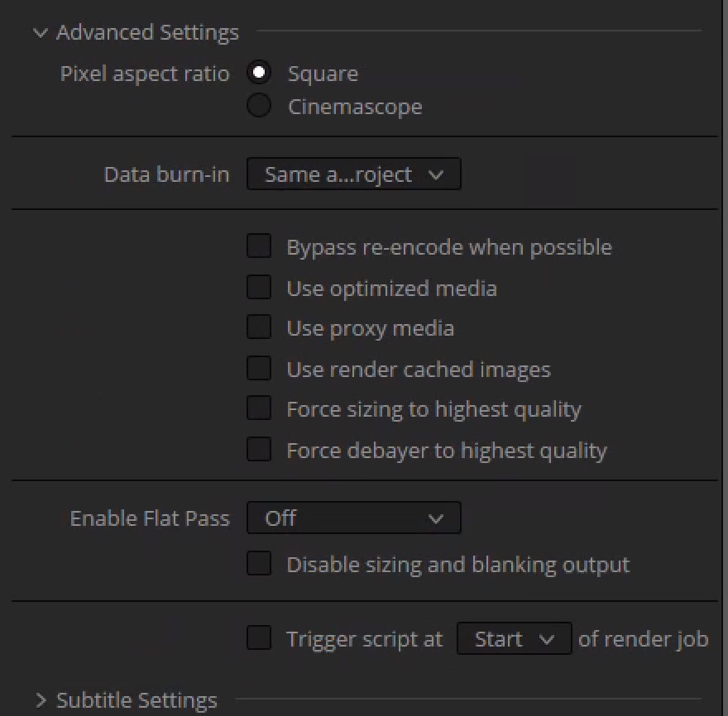Click the Bypass re-encode label text
Viewport: 728px width, 716px height.
point(449,247)
